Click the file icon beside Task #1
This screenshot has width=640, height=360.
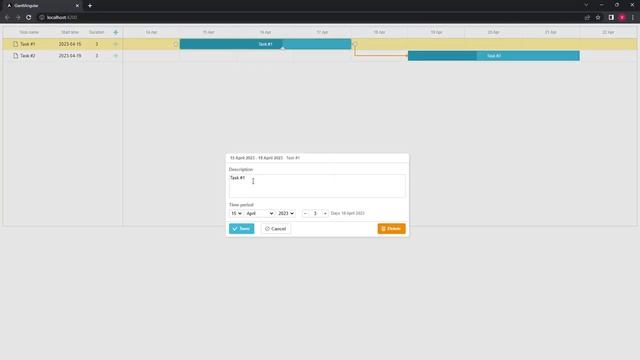pos(16,44)
